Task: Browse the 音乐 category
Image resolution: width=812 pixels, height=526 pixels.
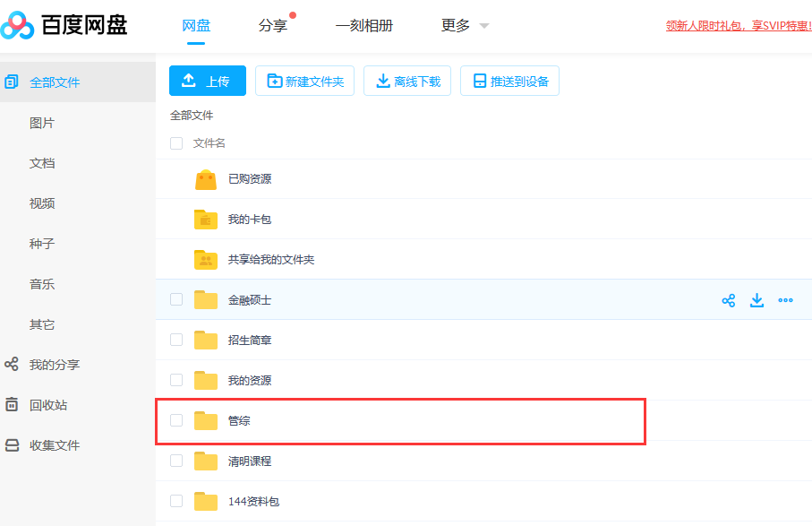Action: 41,283
